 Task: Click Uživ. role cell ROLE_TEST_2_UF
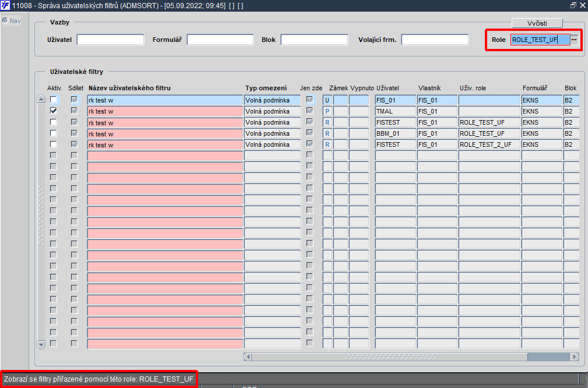click(490, 144)
